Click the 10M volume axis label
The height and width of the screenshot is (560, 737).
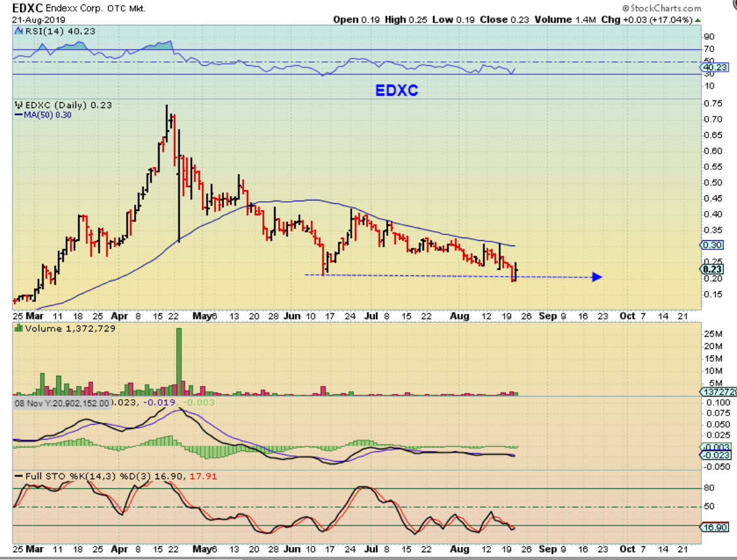[x=713, y=371]
